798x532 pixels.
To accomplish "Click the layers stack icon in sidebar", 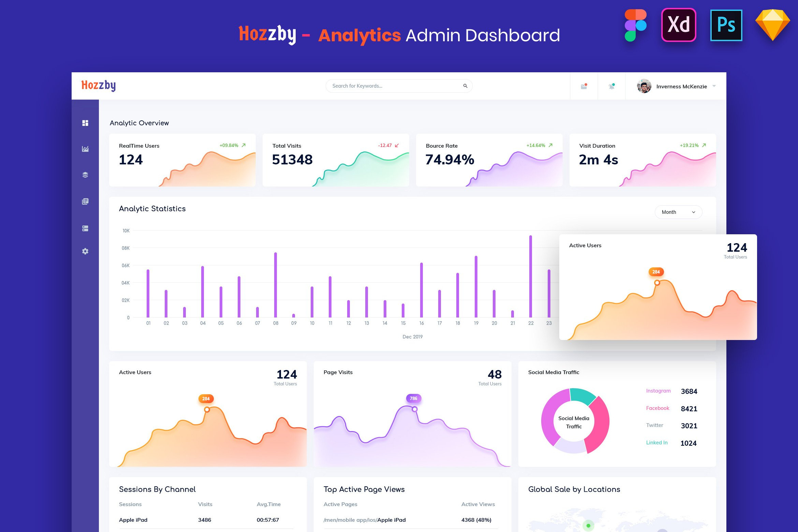I will [85, 176].
